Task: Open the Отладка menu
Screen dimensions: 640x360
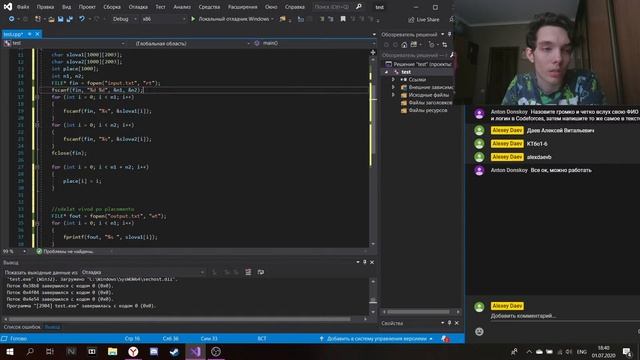Action: [138, 7]
